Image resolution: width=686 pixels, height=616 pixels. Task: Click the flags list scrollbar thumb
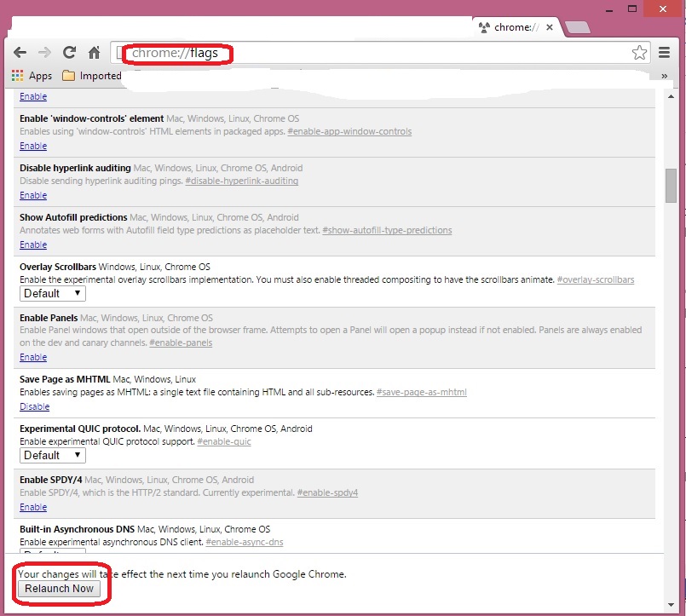(671, 186)
